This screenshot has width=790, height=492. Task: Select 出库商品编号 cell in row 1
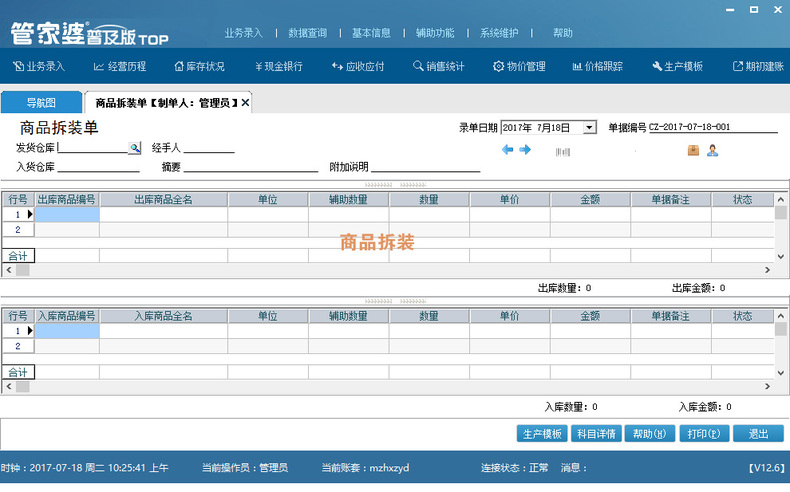pyautogui.click(x=67, y=215)
